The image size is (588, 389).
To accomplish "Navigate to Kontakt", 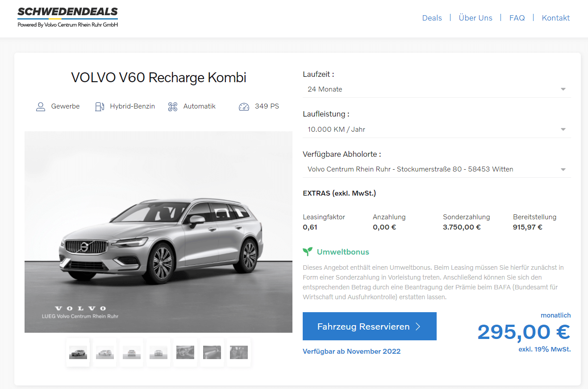I will pos(556,18).
